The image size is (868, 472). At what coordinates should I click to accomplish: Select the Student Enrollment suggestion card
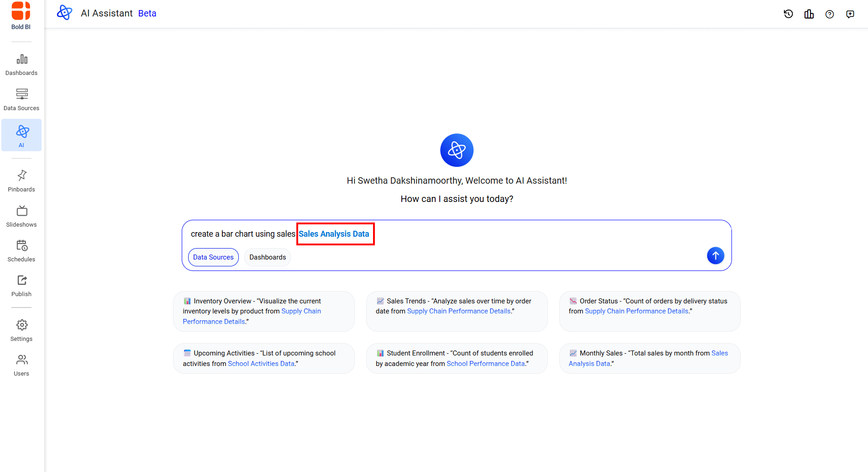[x=457, y=358]
